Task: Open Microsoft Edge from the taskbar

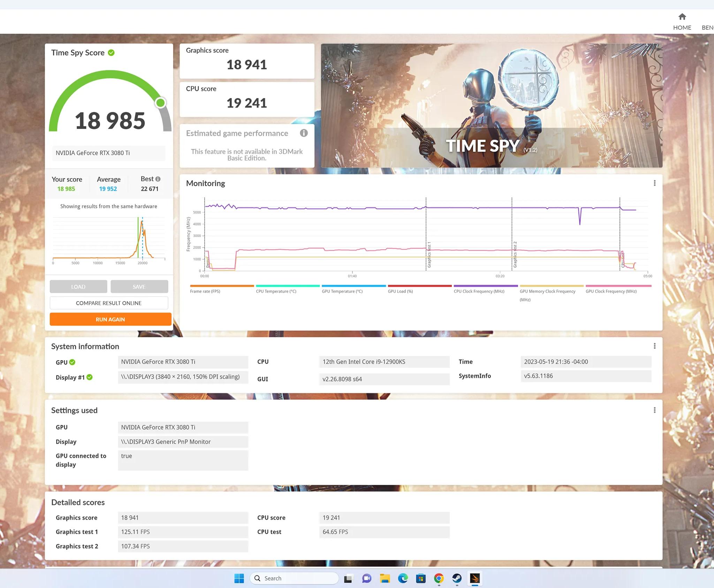Action: [x=403, y=578]
